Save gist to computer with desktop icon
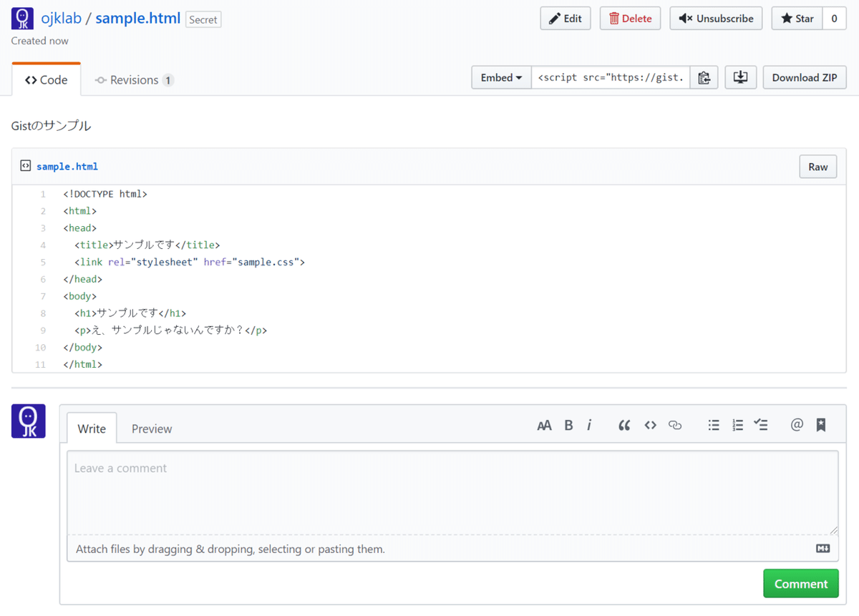This screenshot has height=616, width=859. (x=741, y=77)
